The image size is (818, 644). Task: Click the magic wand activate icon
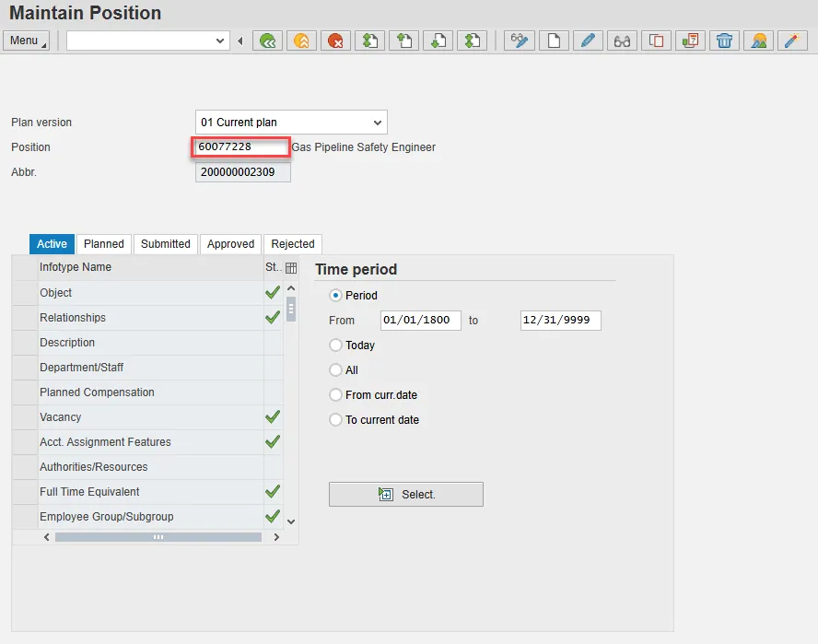click(x=792, y=41)
